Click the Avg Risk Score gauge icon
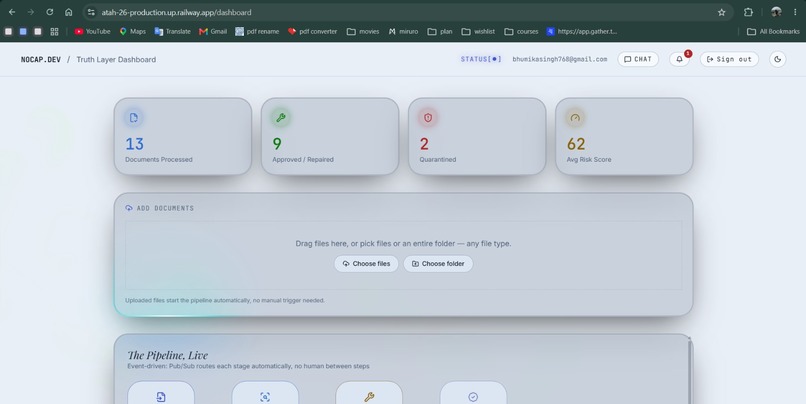The height and width of the screenshot is (404, 806). [x=575, y=118]
